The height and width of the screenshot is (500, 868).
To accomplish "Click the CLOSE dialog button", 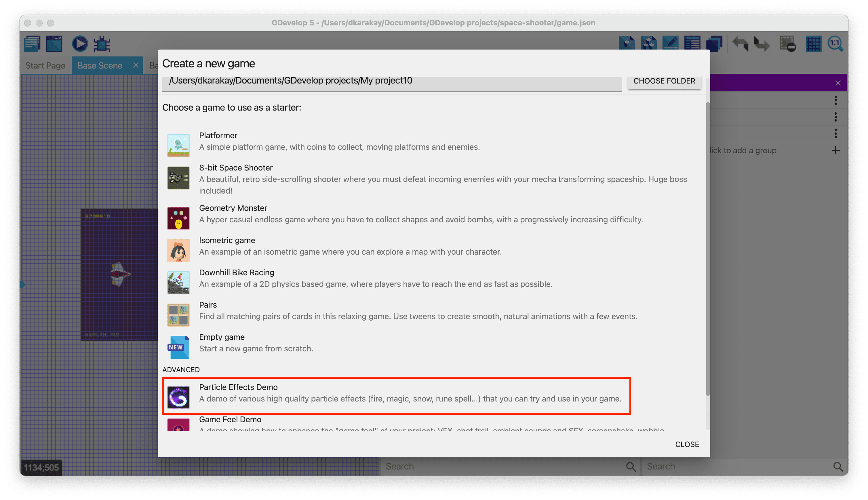I will click(687, 444).
